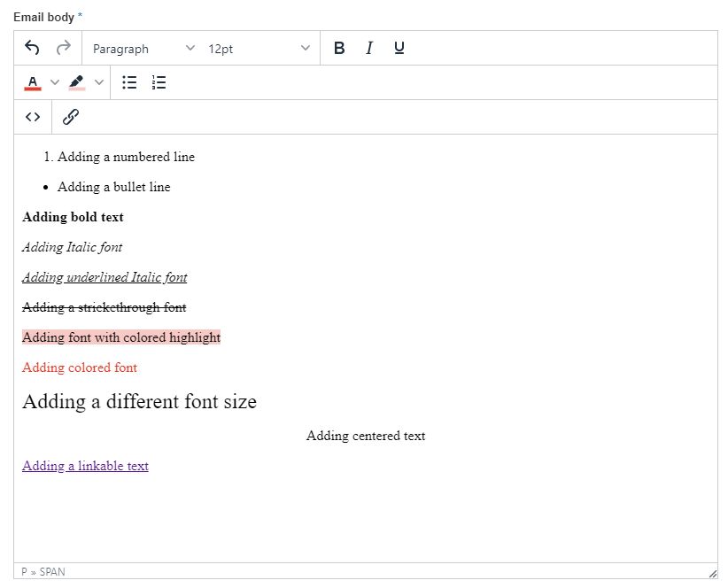Toggle Italic formatting
Viewport: 728px width, 588px height.
(369, 48)
